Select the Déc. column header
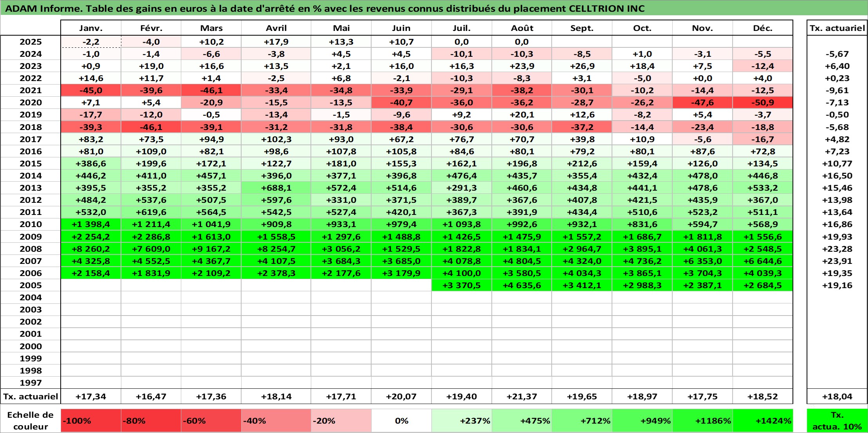This screenshot has height=433, width=868. [763, 28]
